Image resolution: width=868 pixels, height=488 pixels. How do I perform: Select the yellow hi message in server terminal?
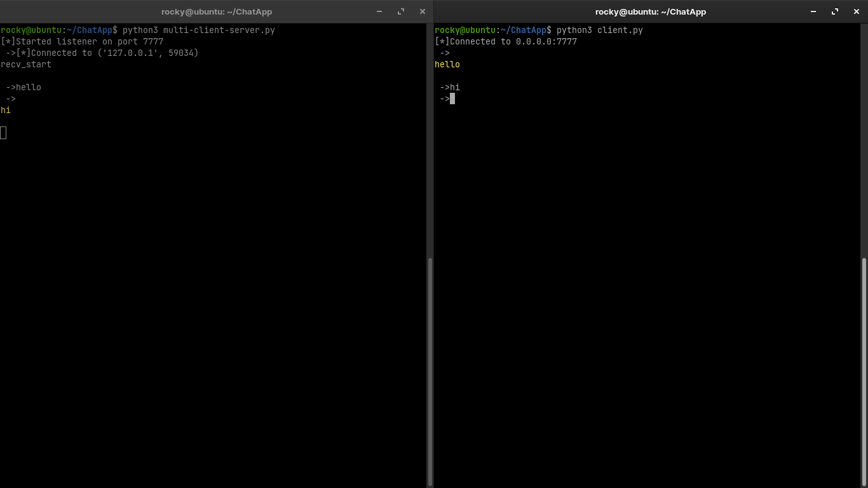coord(6,110)
